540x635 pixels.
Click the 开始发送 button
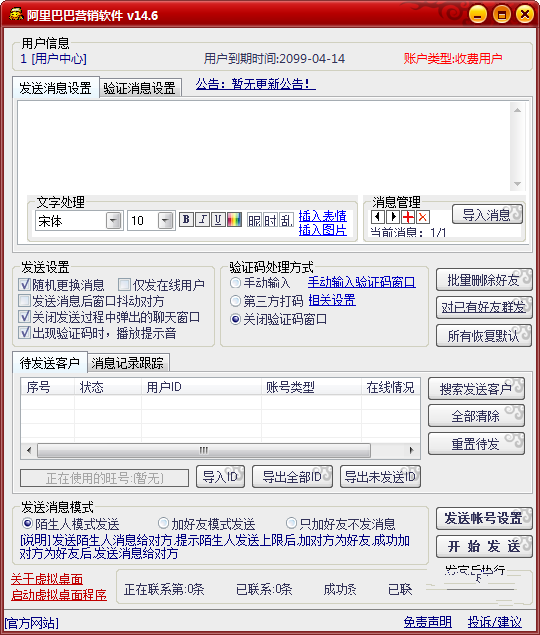pos(484,546)
